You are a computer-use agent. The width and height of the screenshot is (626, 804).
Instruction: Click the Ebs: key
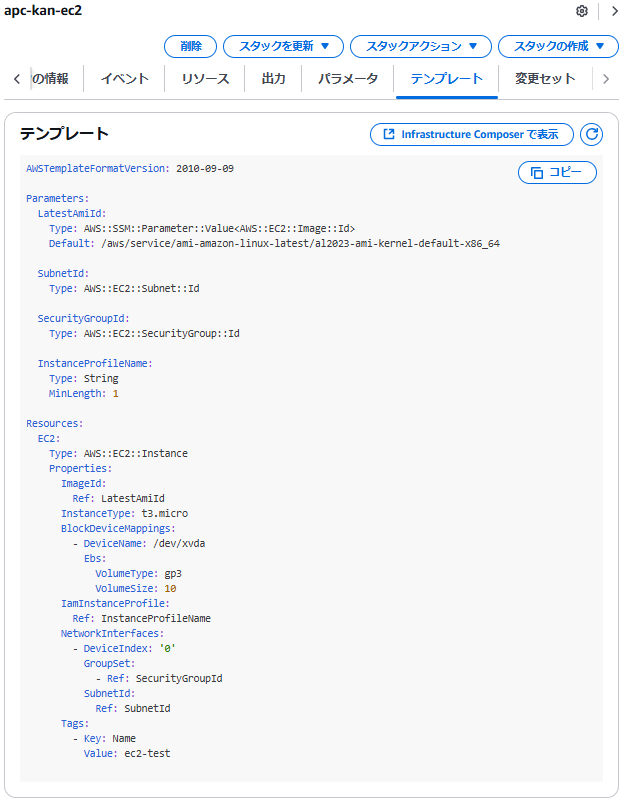pos(95,558)
